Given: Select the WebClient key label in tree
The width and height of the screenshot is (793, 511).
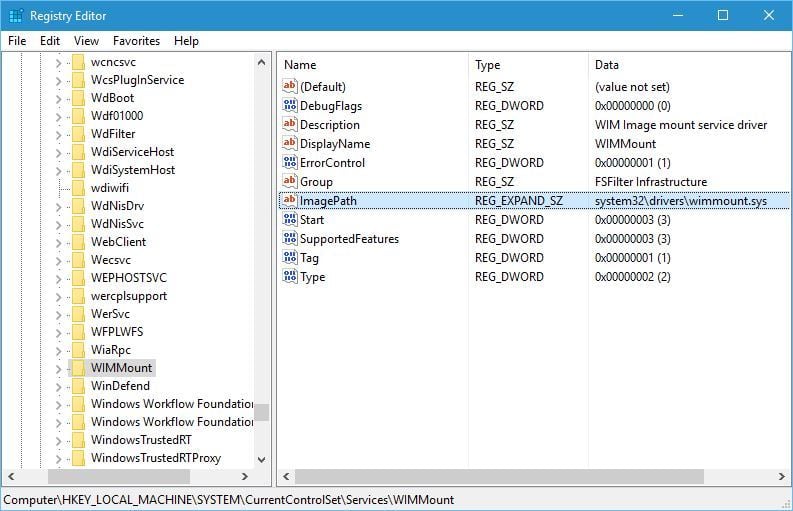Looking at the screenshot, I should (118, 242).
